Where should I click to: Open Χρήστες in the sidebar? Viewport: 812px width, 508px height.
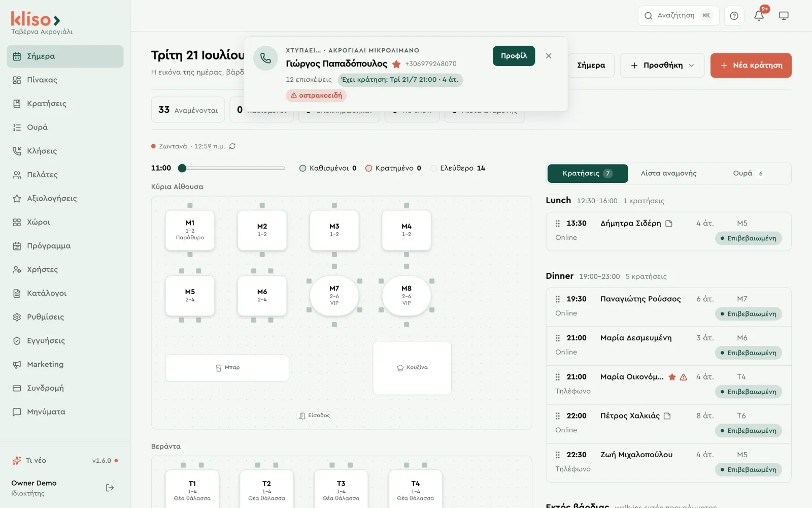(65, 270)
